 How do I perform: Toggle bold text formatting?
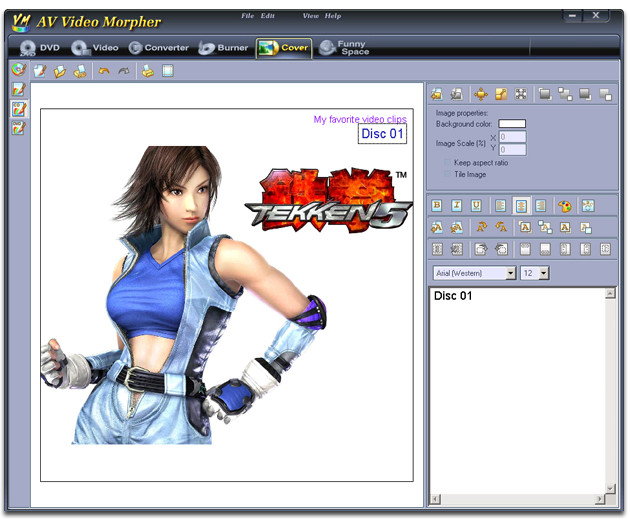437,206
